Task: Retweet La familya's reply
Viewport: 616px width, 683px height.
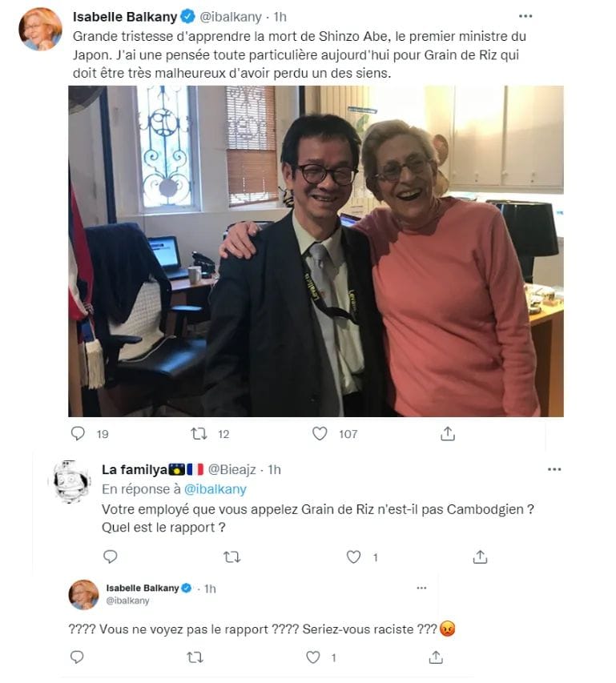Action: tap(232, 556)
